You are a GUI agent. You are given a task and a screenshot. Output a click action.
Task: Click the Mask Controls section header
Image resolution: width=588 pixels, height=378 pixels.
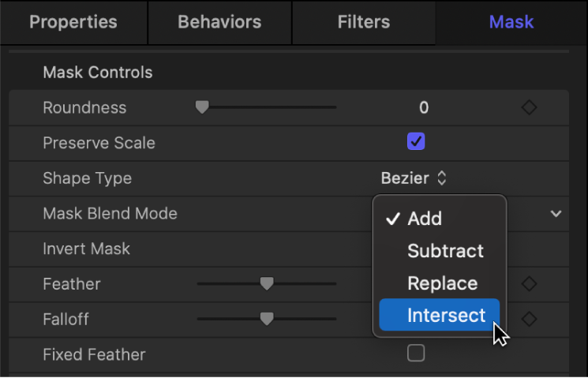coord(98,73)
